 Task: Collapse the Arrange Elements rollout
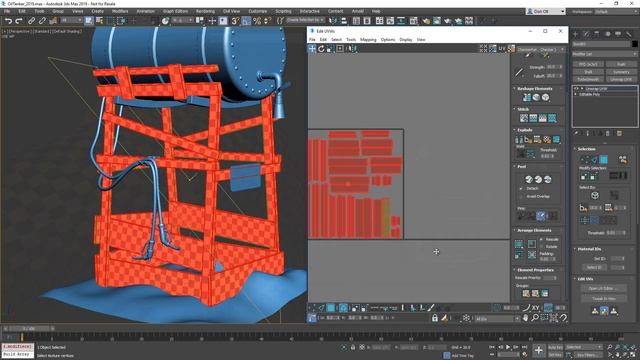click(x=514, y=230)
